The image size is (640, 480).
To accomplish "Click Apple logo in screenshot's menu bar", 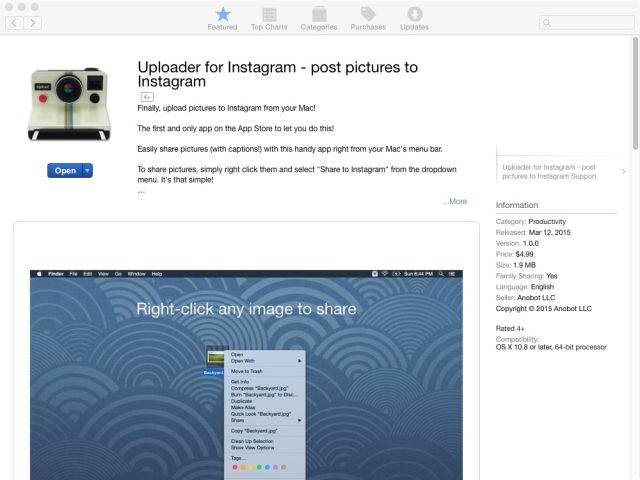I will point(39,274).
